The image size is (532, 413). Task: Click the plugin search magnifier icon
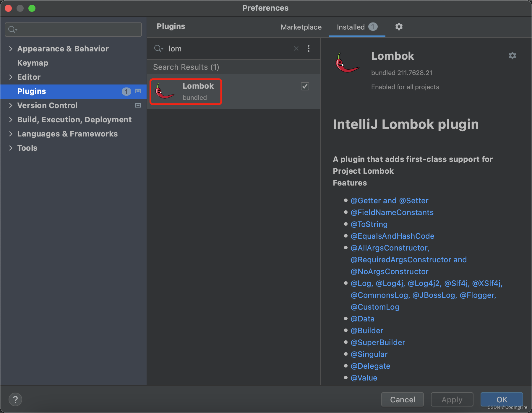click(x=158, y=48)
